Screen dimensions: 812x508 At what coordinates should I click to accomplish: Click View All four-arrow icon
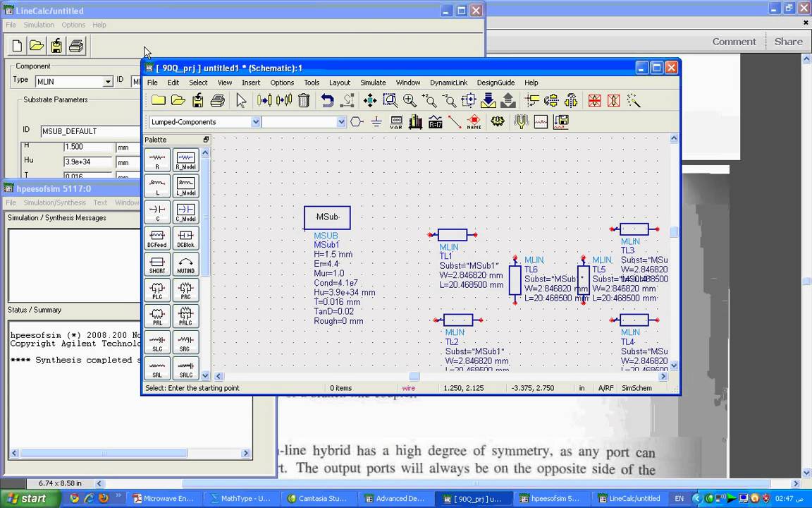[370, 101]
